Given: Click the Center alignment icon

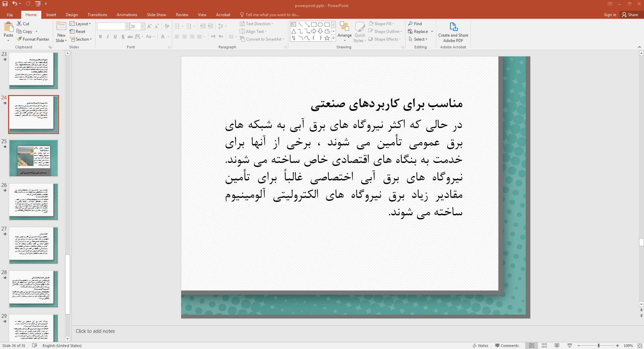Looking at the screenshot, I should tap(184, 37).
